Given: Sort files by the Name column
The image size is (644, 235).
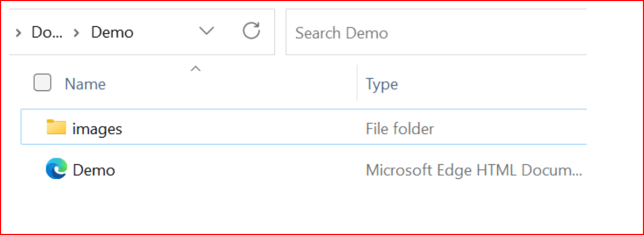Looking at the screenshot, I should [x=85, y=84].
